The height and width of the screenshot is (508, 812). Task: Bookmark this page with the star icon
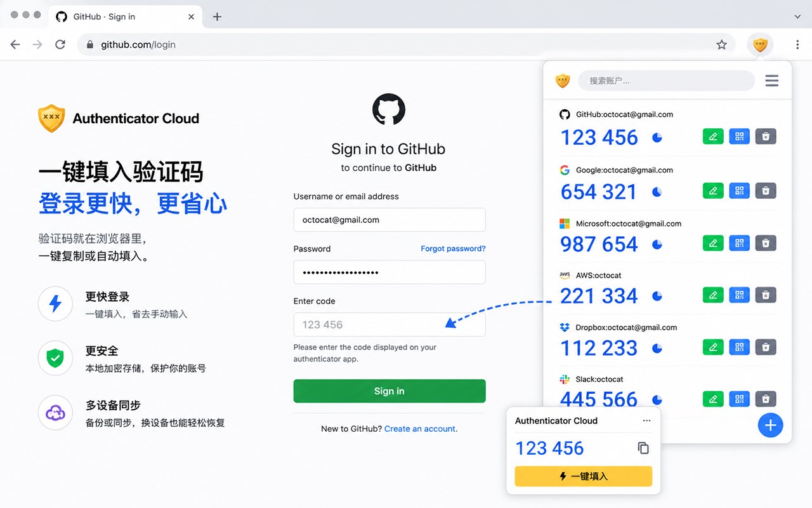721,44
